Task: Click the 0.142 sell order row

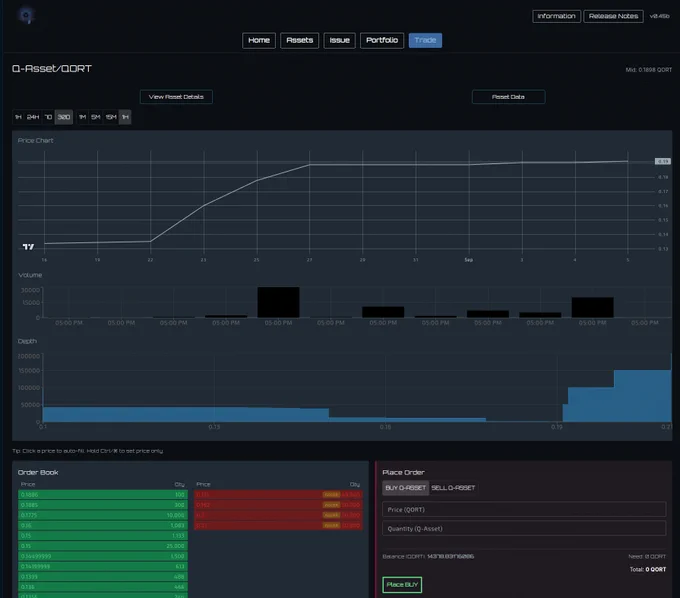Action: coord(278,505)
